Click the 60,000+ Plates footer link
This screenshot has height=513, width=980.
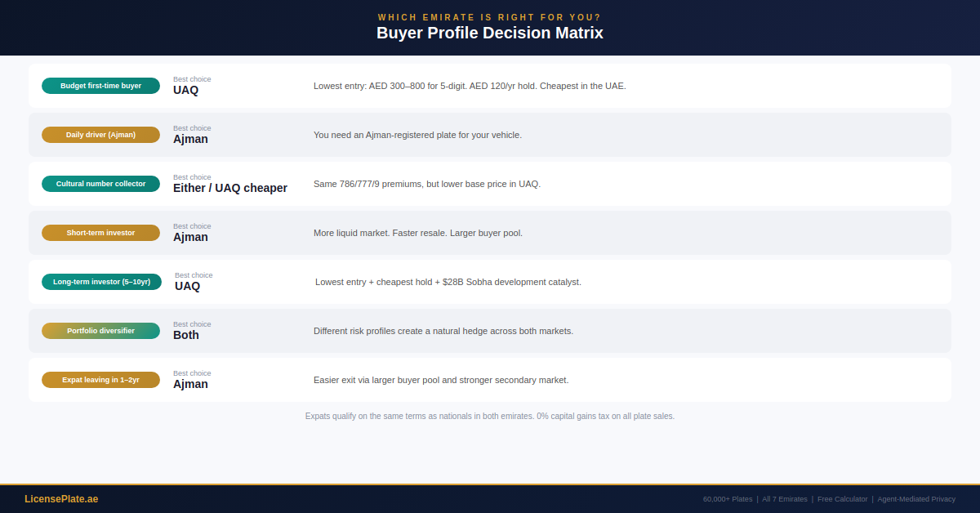pos(728,499)
